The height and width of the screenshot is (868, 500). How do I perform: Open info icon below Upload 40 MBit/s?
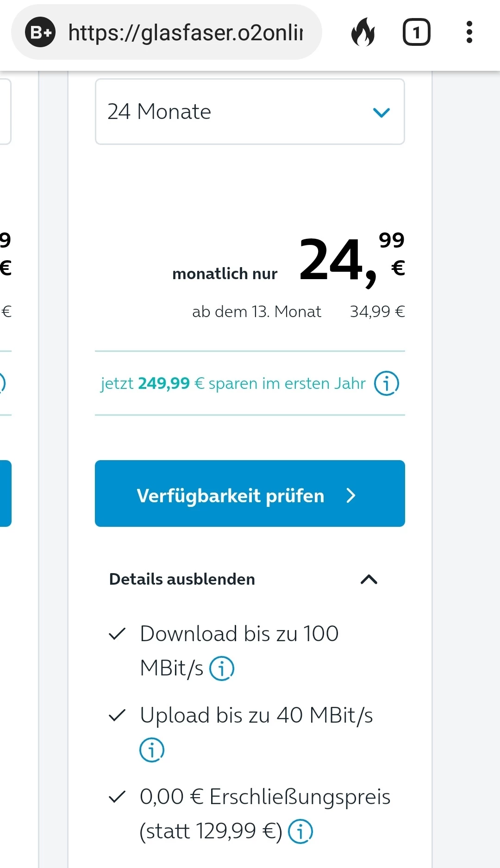[152, 750]
